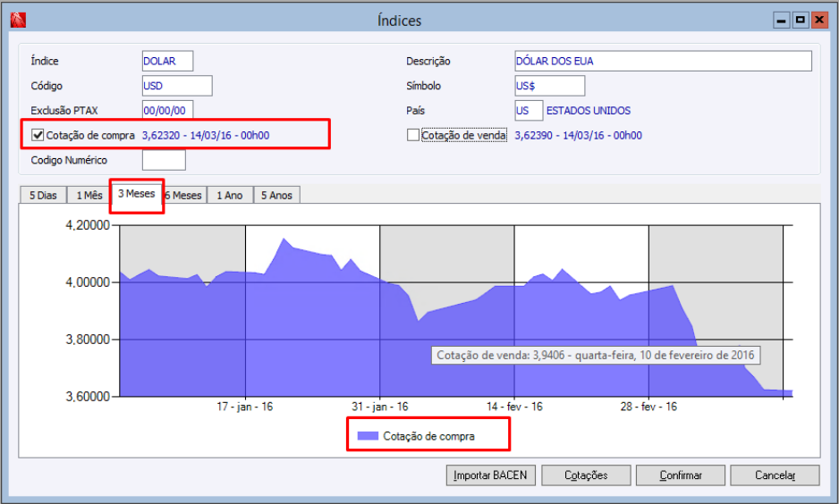Image resolution: width=839 pixels, height=504 pixels.
Task: Close the Índices window
Action: click(x=819, y=21)
